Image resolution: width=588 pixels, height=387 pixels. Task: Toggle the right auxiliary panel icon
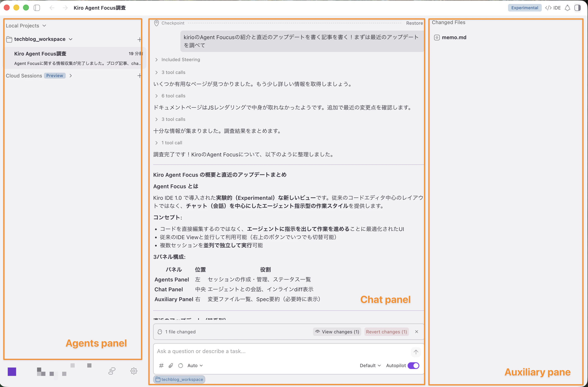pyautogui.click(x=577, y=8)
